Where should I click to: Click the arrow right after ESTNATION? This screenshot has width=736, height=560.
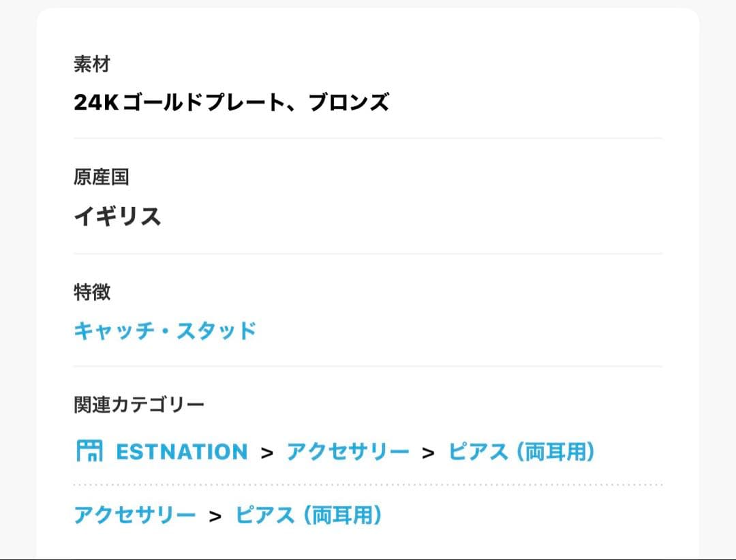tap(267, 452)
